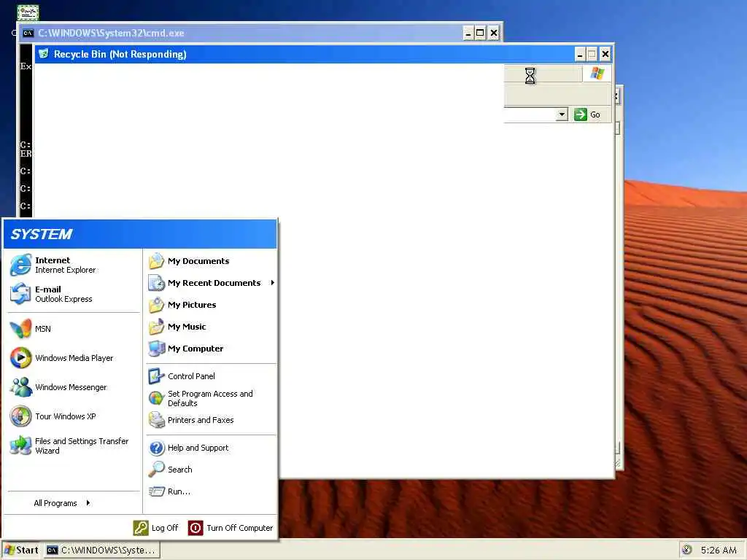Open Search from Start menu

pyautogui.click(x=211, y=470)
